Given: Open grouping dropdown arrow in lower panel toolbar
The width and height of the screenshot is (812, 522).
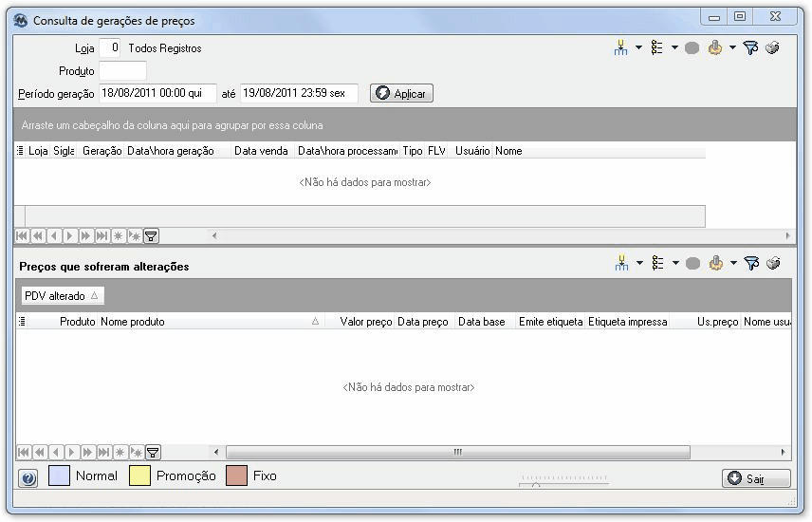Looking at the screenshot, I should pos(639,263).
